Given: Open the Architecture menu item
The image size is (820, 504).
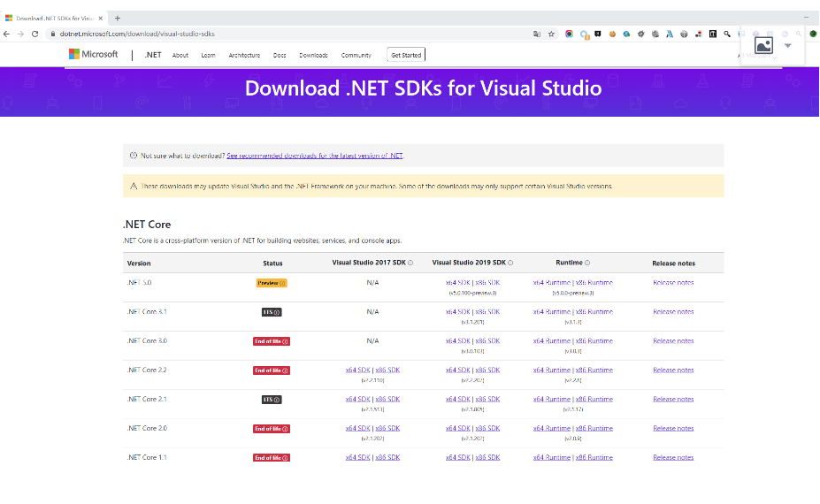Looking at the screenshot, I should coord(244,56).
